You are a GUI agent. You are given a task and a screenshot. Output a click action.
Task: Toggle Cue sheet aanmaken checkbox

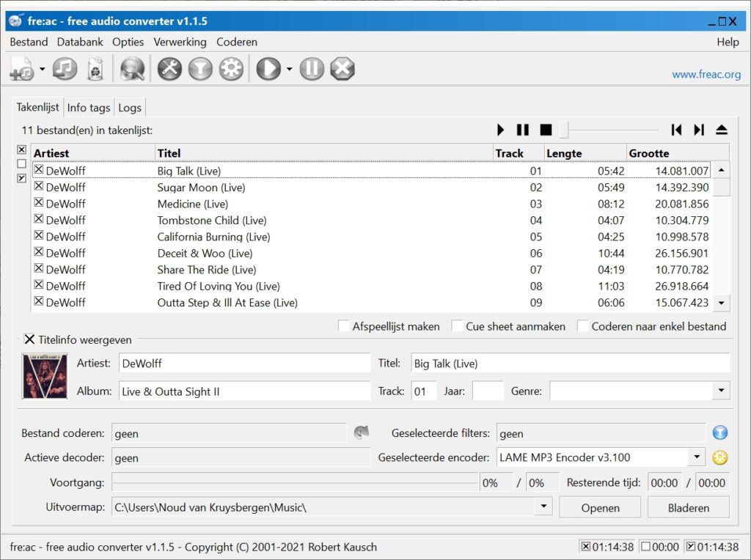(x=457, y=326)
